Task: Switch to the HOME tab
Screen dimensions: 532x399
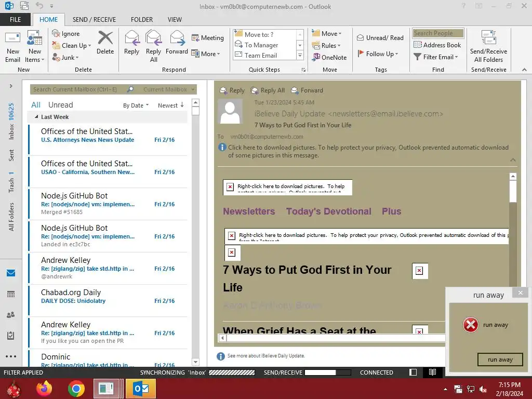Action: point(48,20)
